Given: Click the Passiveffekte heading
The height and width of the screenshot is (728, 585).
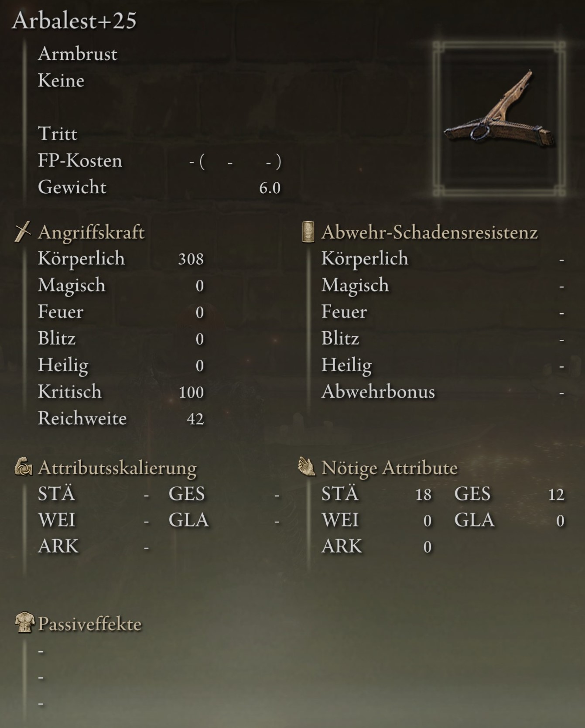Looking at the screenshot, I should tap(89, 624).
